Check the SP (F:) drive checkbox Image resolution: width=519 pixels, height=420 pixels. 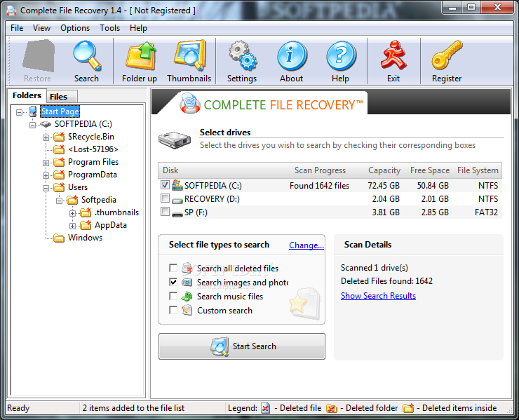pyautogui.click(x=165, y=211)
